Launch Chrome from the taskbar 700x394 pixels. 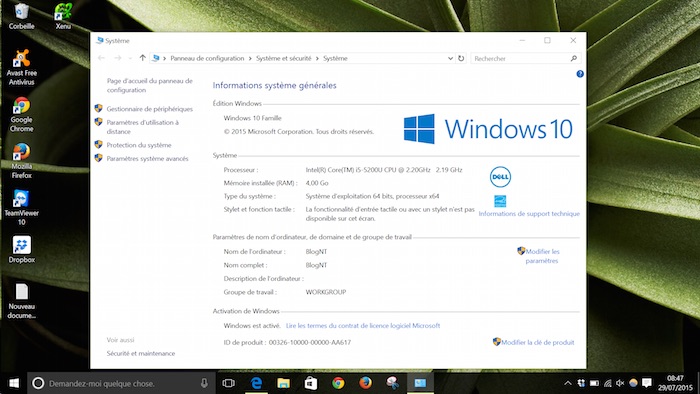(x=338, y=383)
